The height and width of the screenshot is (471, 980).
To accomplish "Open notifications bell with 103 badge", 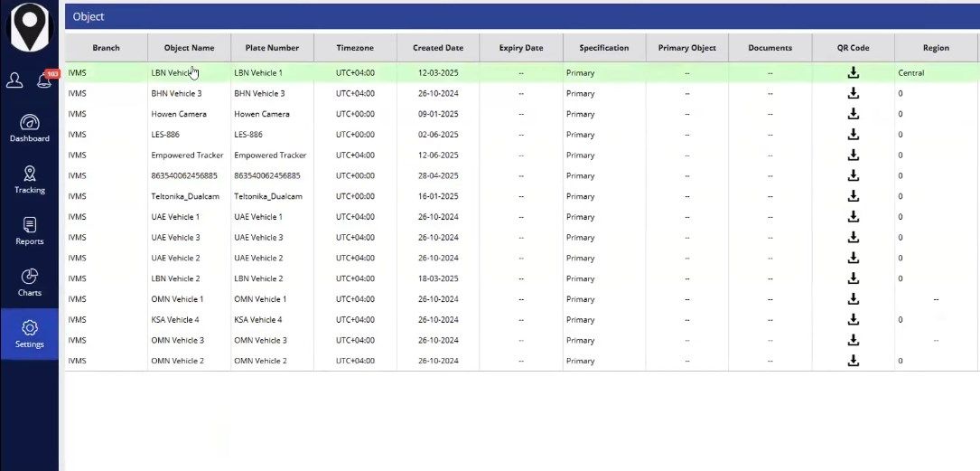I will tap(44, 80).
